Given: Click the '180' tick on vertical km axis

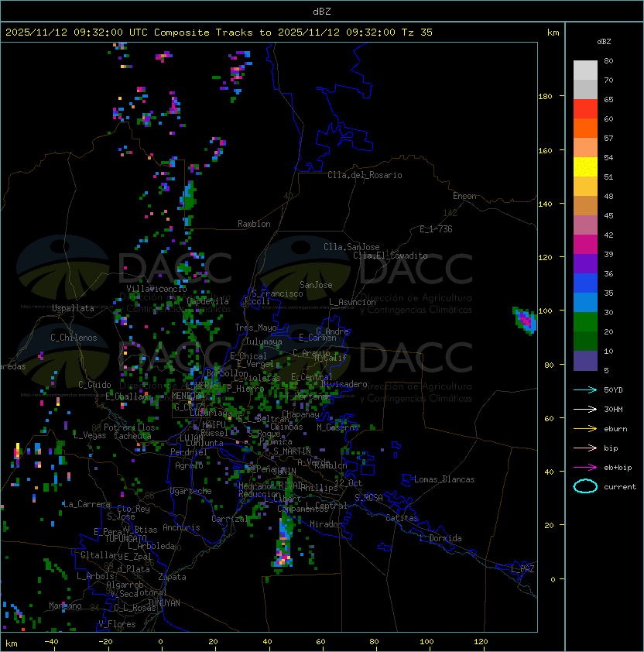Looking at the screenshot, I should [x=545, y=97].
